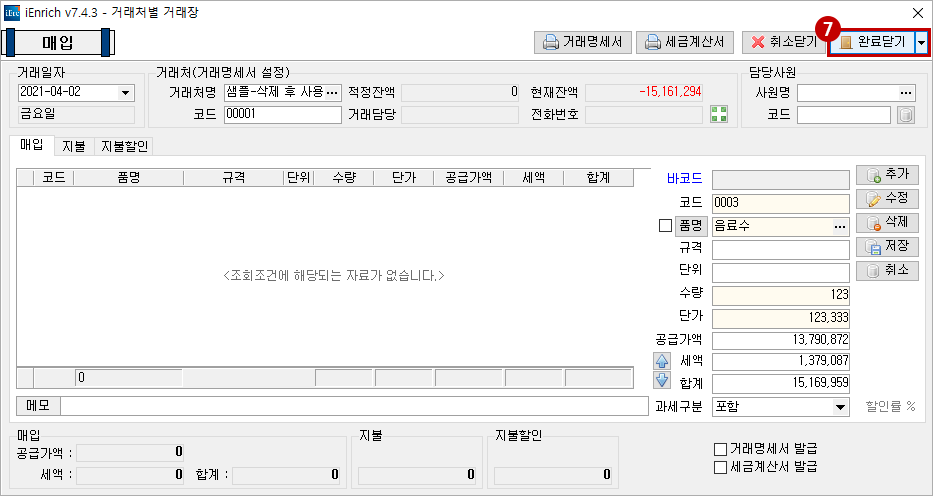
Task: Click the iEnrich app icon in title bar
Action: tap(12, 12)
